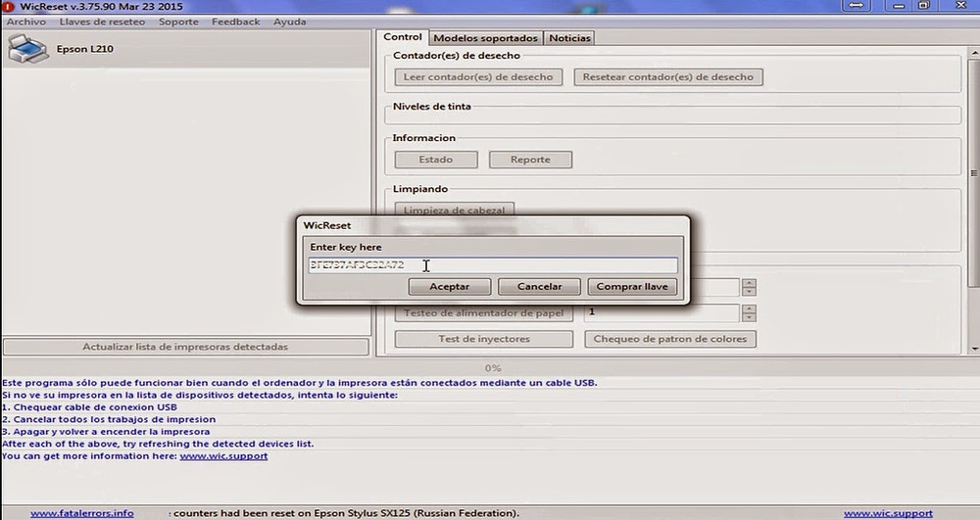Click the Reporte button

tap(530, 160)
